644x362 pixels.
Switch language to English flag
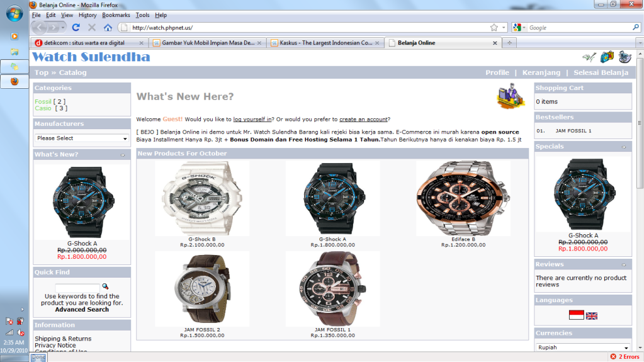(591, 316)
